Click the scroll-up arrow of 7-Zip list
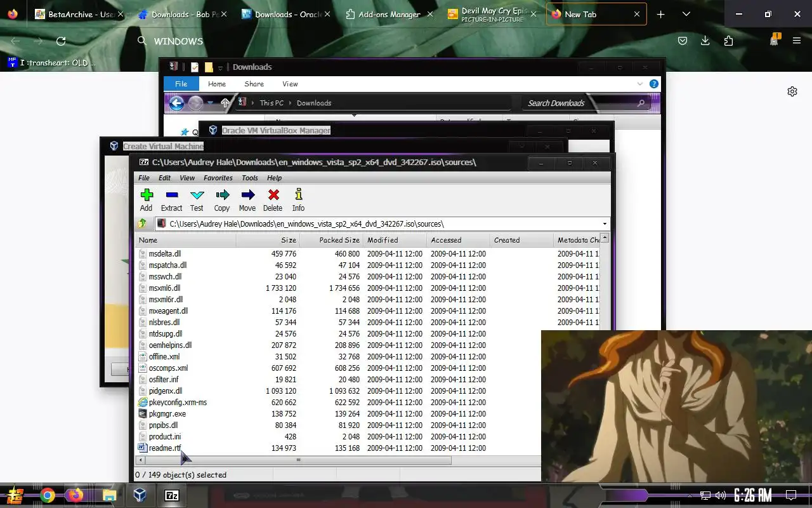Image resolution: width=812 pixels, height=508 pixels. [x=605, y=238]
